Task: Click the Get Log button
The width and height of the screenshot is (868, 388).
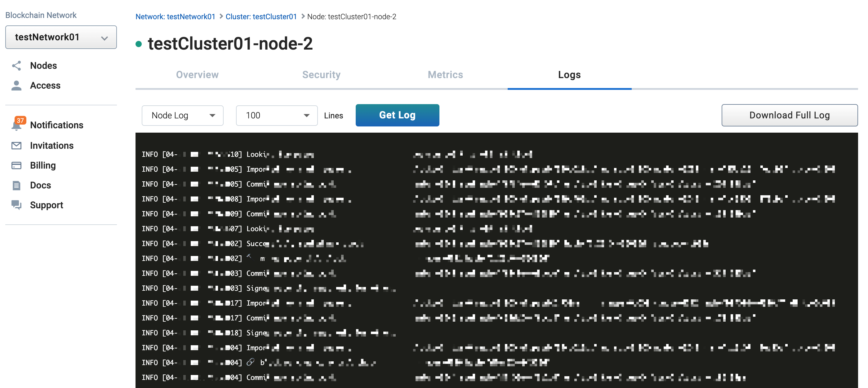Action: (x=397, y=115)
